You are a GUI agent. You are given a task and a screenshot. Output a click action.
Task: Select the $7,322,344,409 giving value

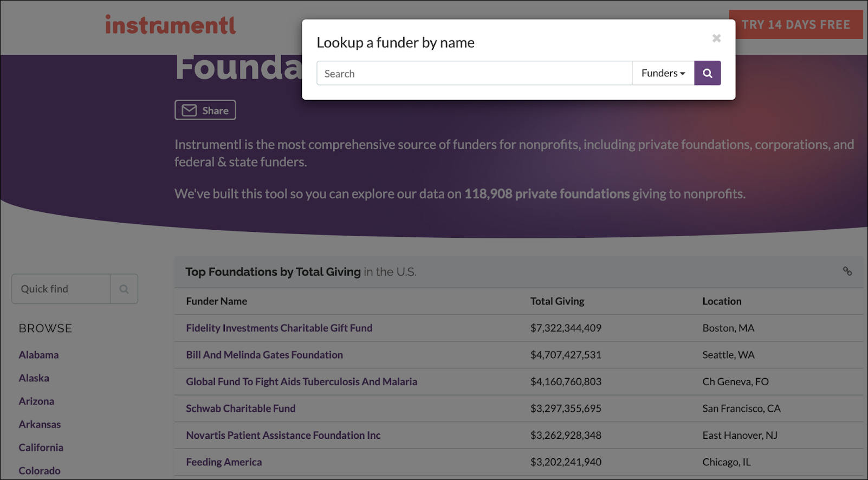566,328
